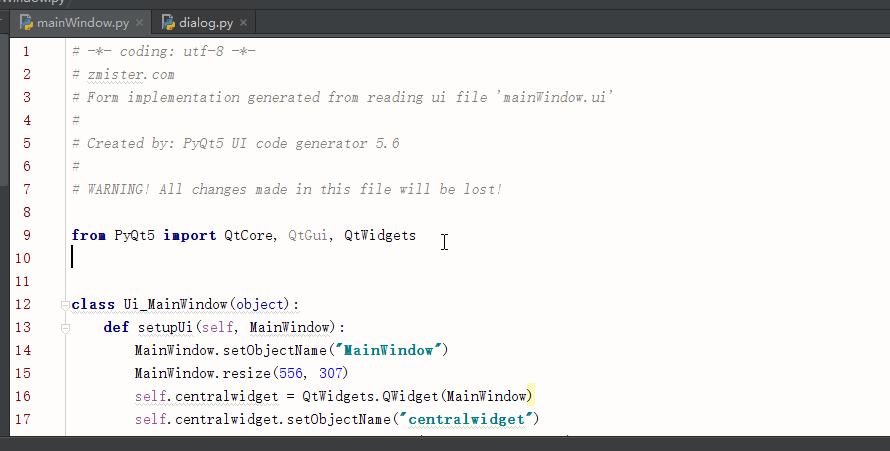The width and height of the screenshot is (890, 451).
Task: Click the 'Form implementation generated' comment line
Action: pos(343,98)
